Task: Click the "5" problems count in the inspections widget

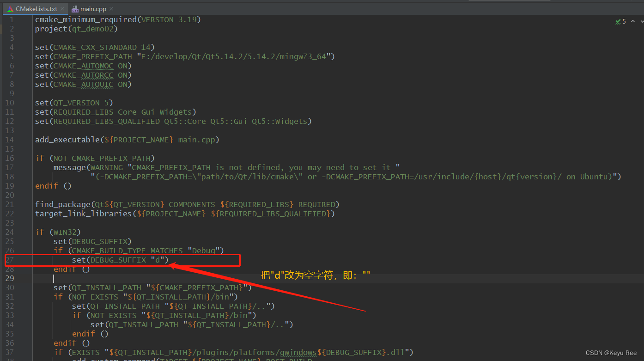Action: (x=623, y=21)
